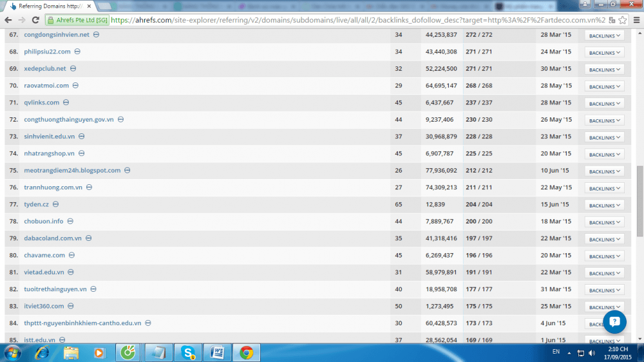Click the browser back arrow

(8, 20)
